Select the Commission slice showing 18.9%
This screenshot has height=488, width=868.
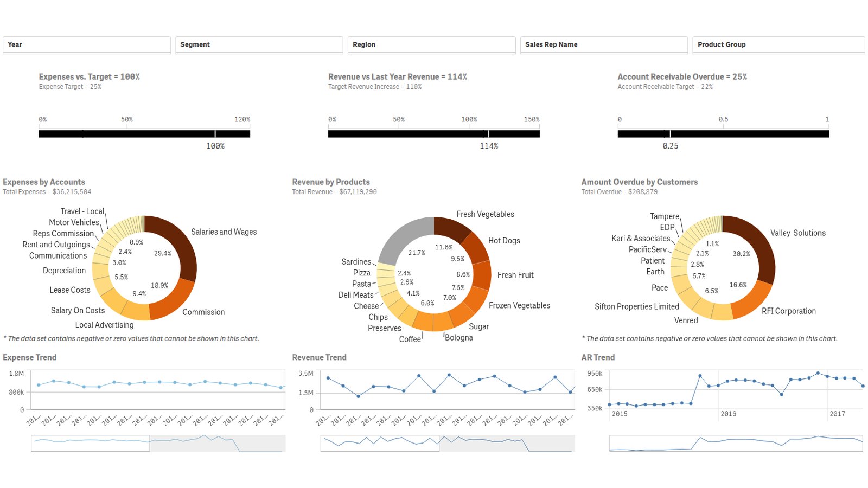coord(175,301)
